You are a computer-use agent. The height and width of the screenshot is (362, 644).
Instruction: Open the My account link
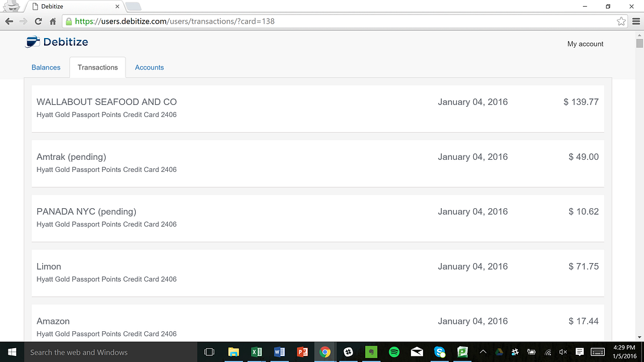(x=585, y=44)
